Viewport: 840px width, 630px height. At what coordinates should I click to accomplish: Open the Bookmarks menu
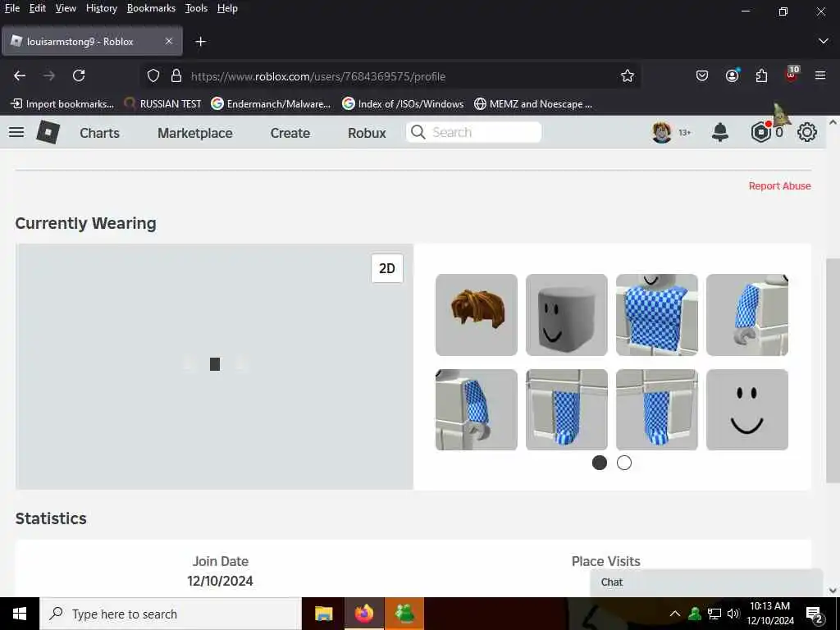coord(151,8)
